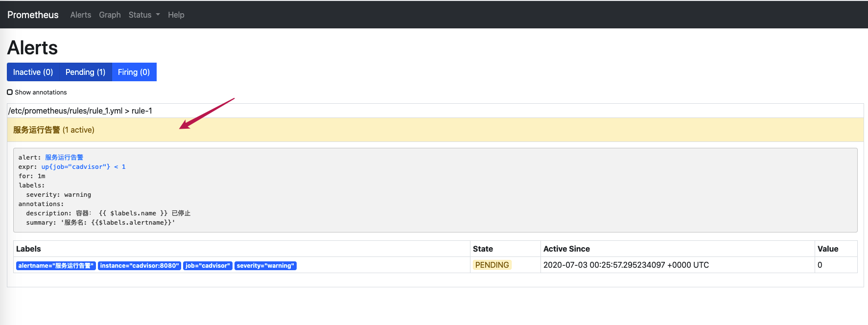Collapse the 服务运行告警 (1 active) alert row
Image resolution: width=868 pixels, height=325 pixels.
click(x=435, y=130)
